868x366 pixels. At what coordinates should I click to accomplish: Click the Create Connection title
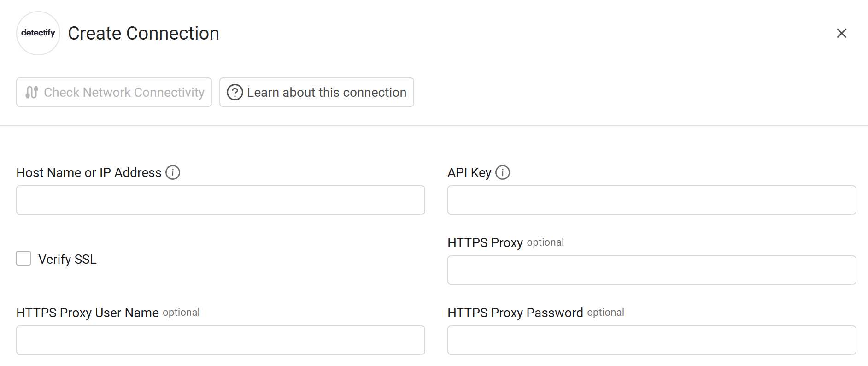click(143, 33)
